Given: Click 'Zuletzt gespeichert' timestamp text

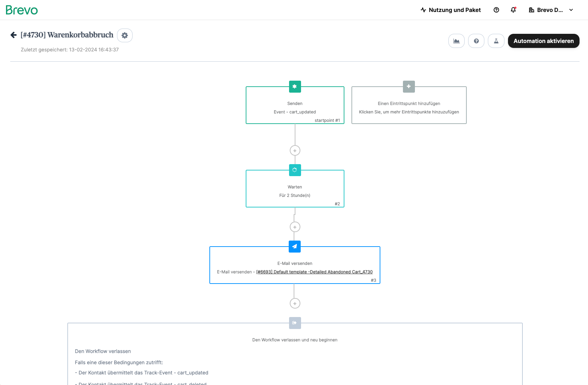Looking at the screenshot, I should pyautogui.click(x=70, y=50).
